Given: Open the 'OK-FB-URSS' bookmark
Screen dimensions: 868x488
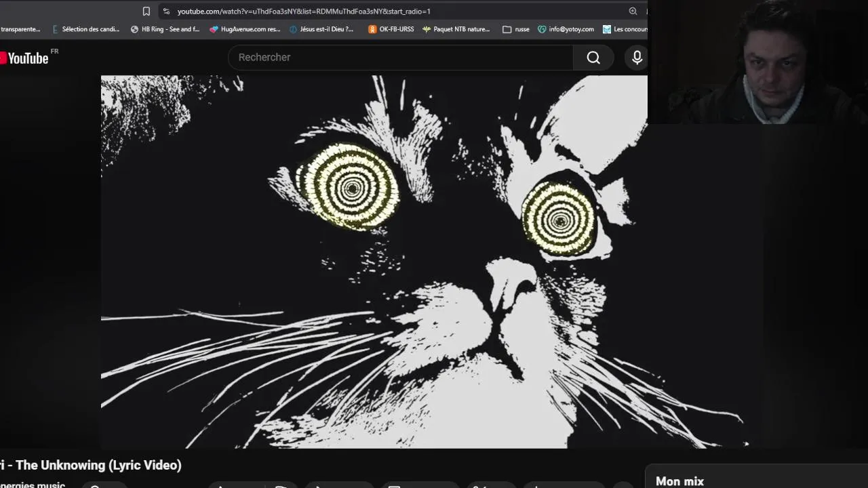Looking at the screenshot, I should [x=391, y=29].
